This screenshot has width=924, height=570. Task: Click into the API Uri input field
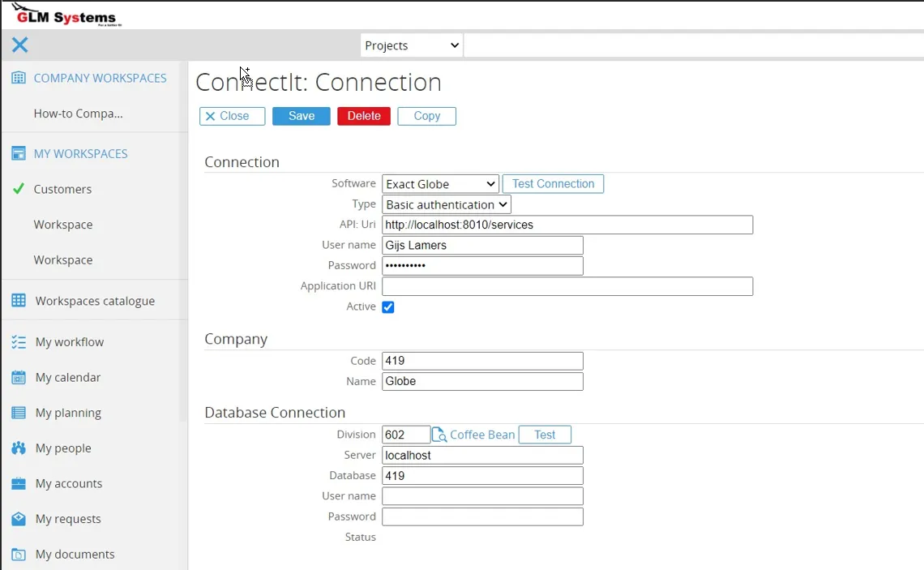click(567, 225)
